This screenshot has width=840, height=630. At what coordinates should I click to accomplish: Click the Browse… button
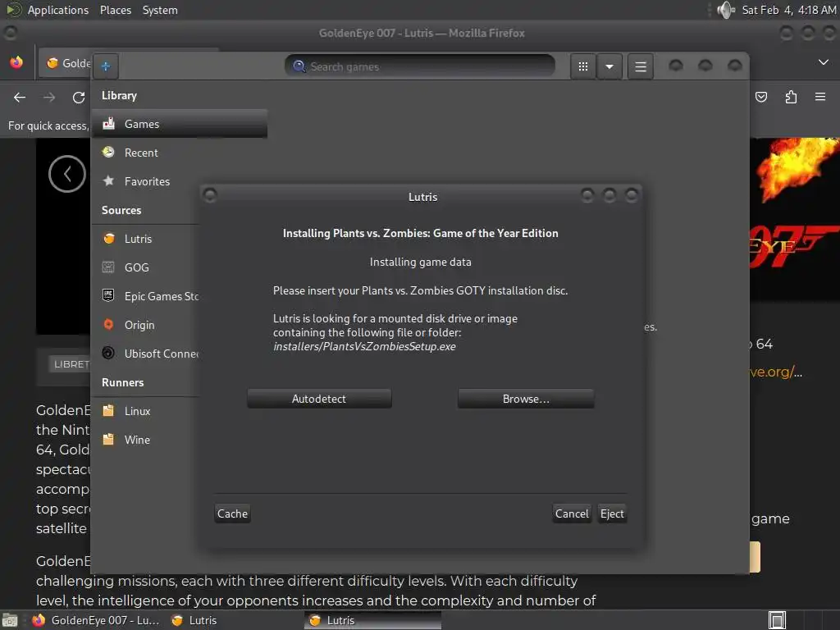[526, 399]
